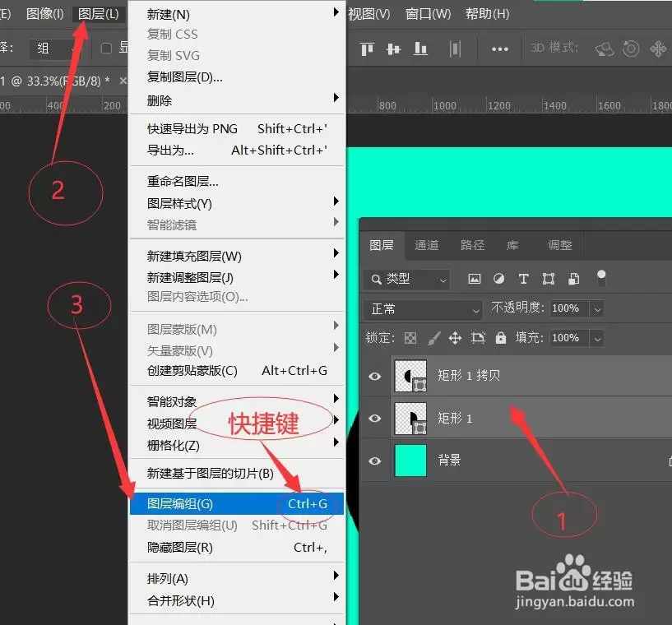Click the align top edges icon
Screen dimensions: 672x625
(367, 49)
